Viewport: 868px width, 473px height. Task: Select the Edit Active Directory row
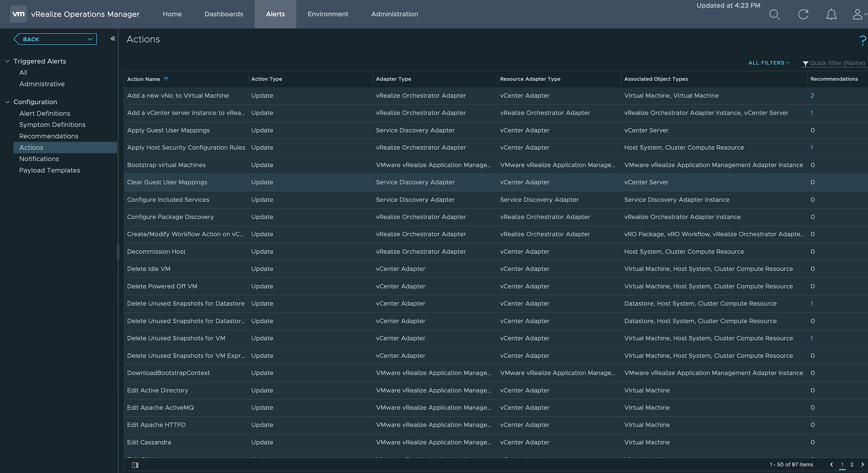coord(496,391)
